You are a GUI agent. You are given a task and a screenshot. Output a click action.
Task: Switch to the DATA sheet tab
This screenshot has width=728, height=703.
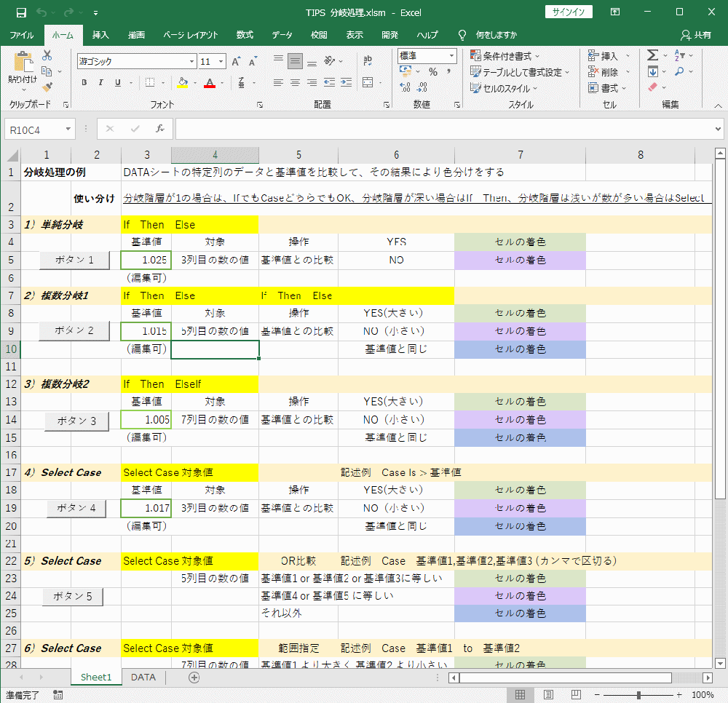click(143, 678)
